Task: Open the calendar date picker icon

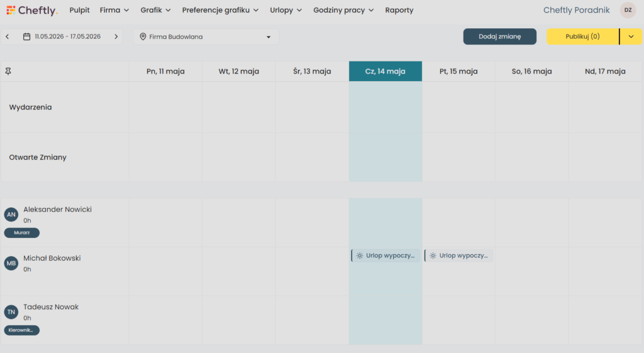Action: [x=26, y=36]
